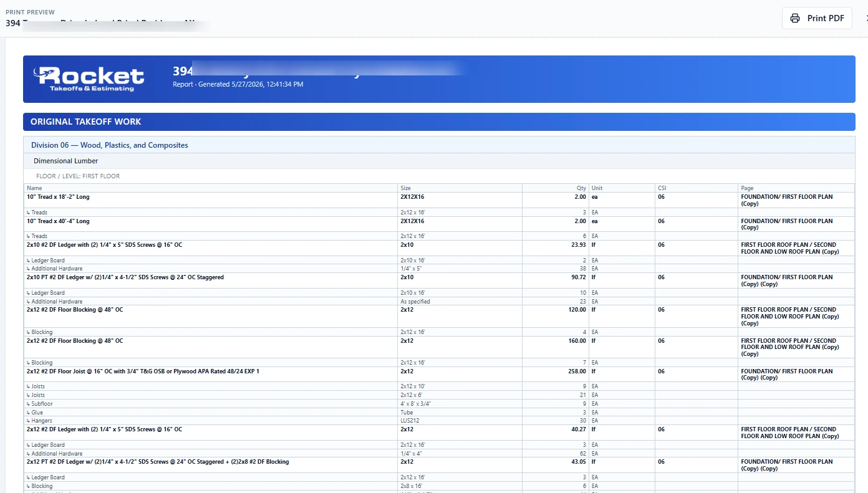Click 2x12 #2 DF Floor Joist item name
Viewport: 868px width, 493px height.
click(143, 371)
